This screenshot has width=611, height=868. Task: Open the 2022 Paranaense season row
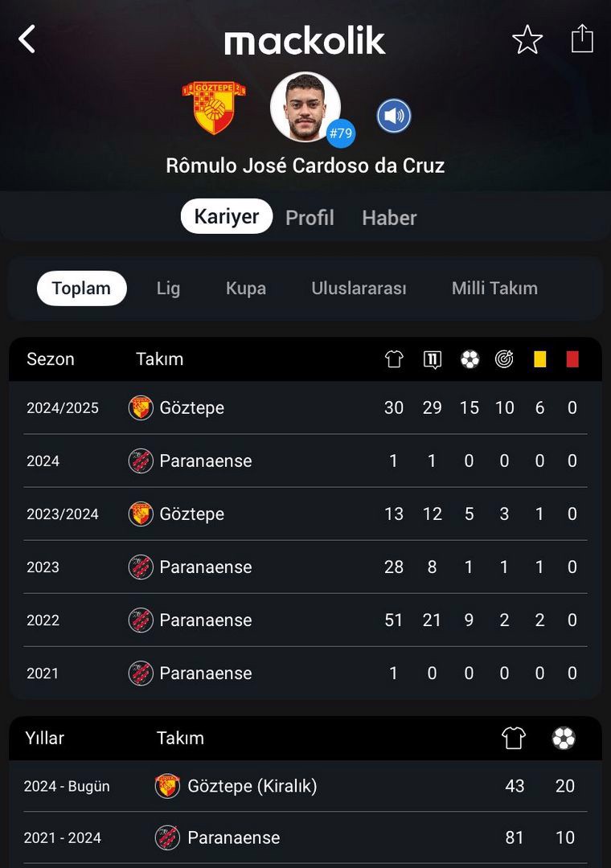click(305, 620)
